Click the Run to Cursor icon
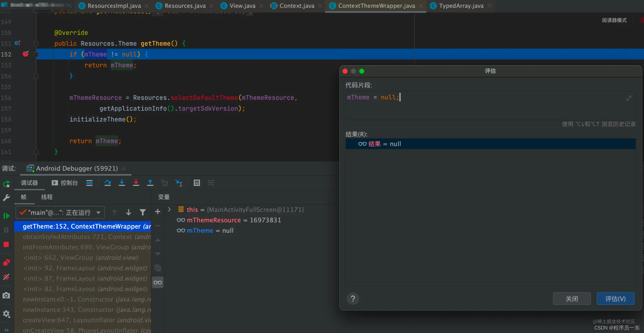The width and height of the screenshot is (644, 333). (x=179, y=183)
